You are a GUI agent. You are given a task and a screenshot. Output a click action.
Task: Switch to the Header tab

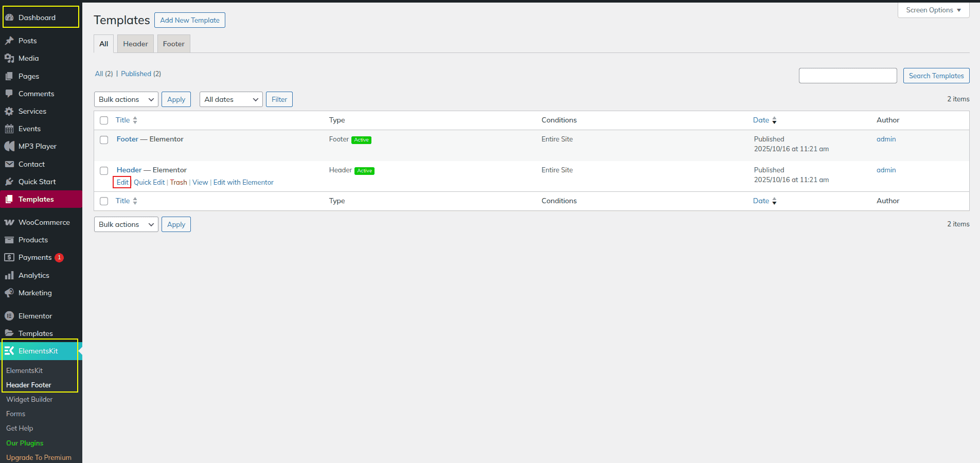coord(135,44)
